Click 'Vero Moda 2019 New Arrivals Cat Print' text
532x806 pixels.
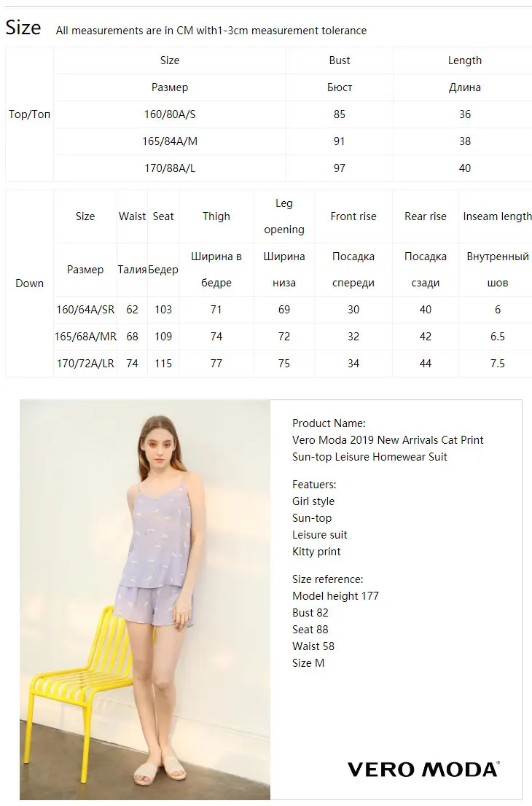click(388, 440)
